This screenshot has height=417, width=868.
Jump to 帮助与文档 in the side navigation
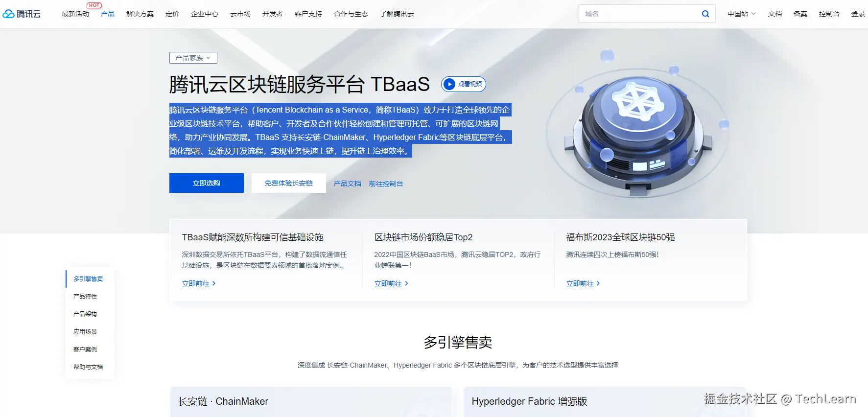pos(88,367)
